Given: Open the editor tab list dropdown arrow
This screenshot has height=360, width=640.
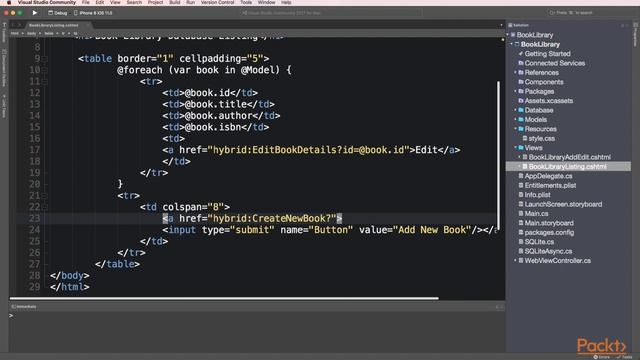Looking at the screenshot, I should pos(501,25).
